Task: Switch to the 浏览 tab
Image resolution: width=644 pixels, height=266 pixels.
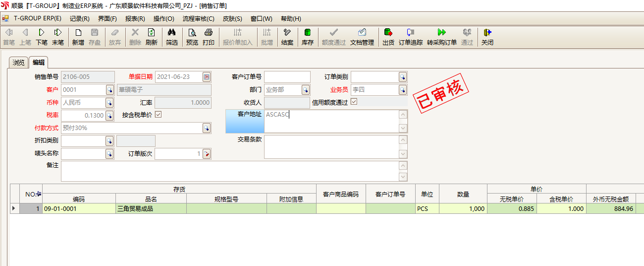Action: click(18, 63)
